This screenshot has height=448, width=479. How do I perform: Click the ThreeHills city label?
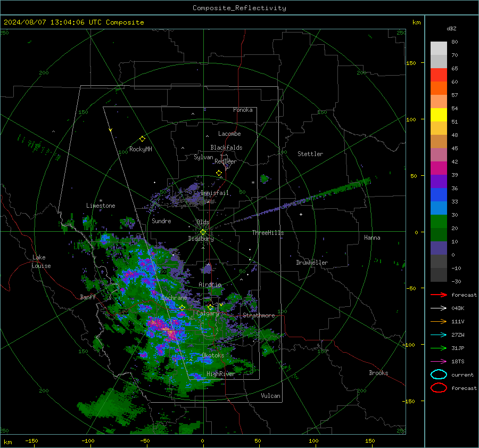[268, 233]
